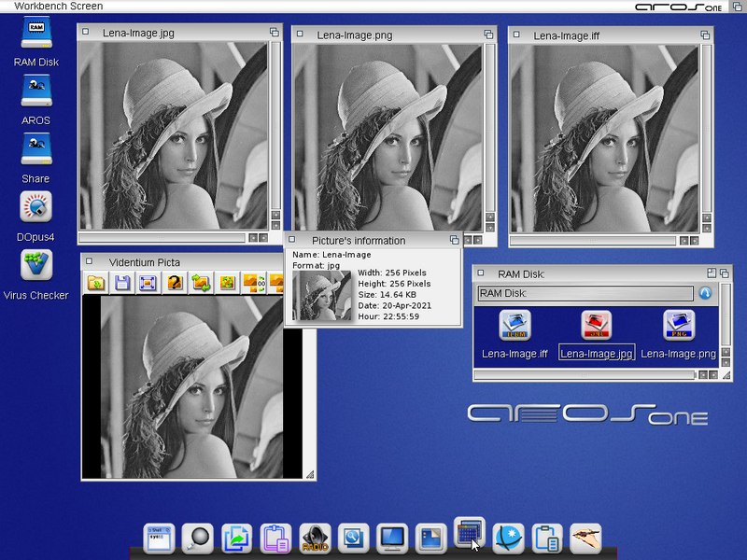Image resolution: width=747 pixels, height=560 pixels.
Task: Open the monitor display icon in the dock
Action: point(392,539)
